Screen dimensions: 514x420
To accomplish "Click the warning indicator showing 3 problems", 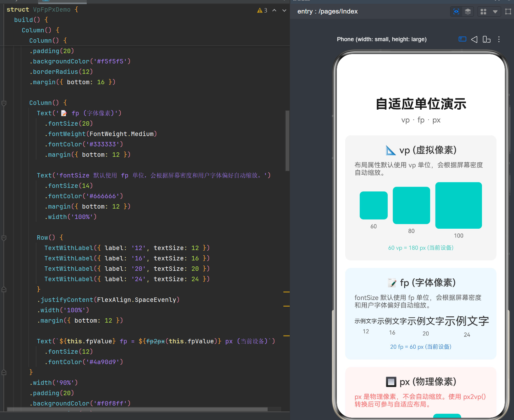I will [x=262, y=10].
